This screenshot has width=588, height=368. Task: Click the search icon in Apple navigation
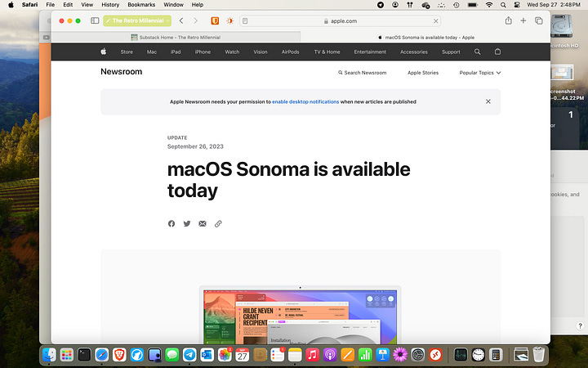click(478, 52)
